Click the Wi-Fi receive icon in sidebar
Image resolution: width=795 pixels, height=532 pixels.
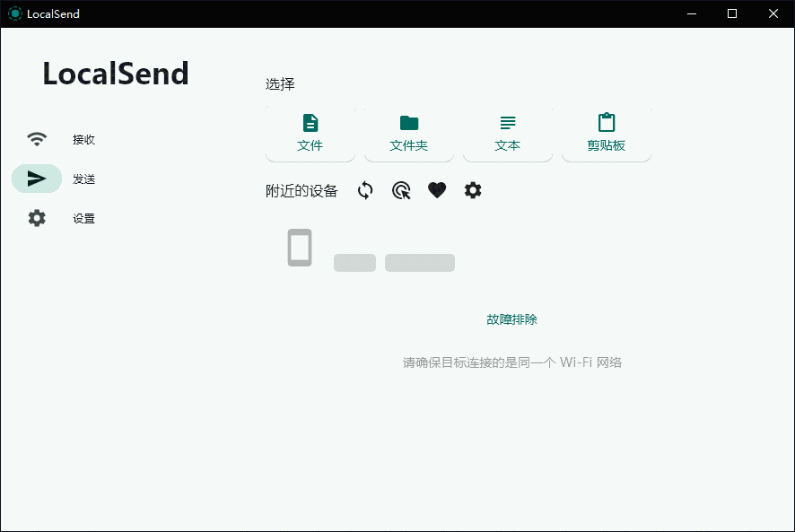click(x=36, y=139)
